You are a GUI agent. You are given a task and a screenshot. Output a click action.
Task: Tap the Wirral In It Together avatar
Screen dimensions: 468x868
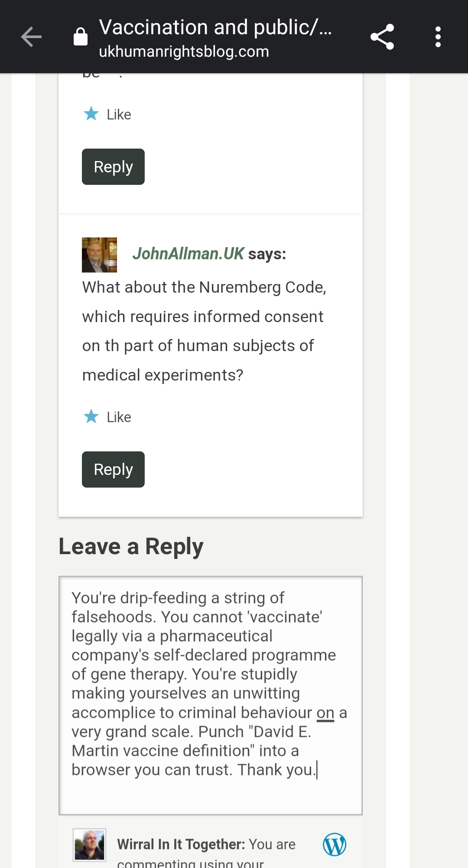[x=90, y=845]
